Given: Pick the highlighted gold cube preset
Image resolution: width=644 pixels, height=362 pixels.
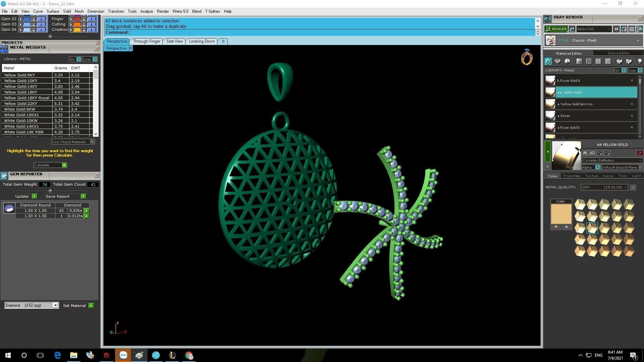Looking at the screenshot, I should (x=592, y=228).
